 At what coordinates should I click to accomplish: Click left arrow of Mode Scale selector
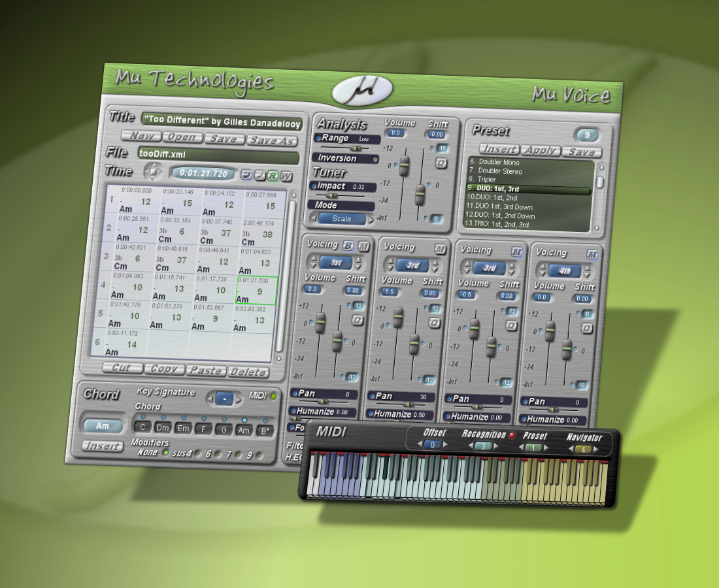(314, 218)
